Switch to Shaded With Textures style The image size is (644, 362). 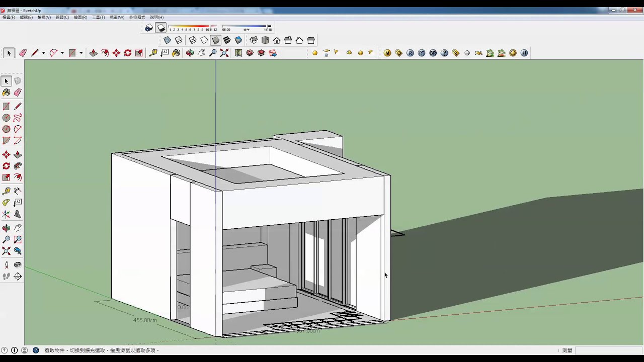coord(227,40)
